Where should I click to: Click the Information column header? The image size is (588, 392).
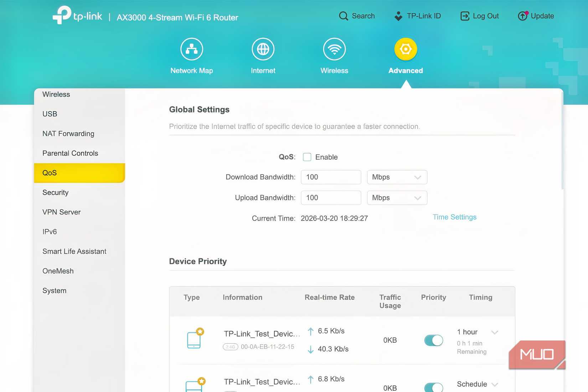click(242, 298)
